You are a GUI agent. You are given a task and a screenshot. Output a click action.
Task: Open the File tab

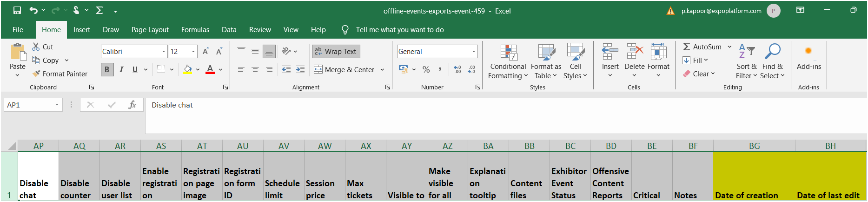click(18, 29)
